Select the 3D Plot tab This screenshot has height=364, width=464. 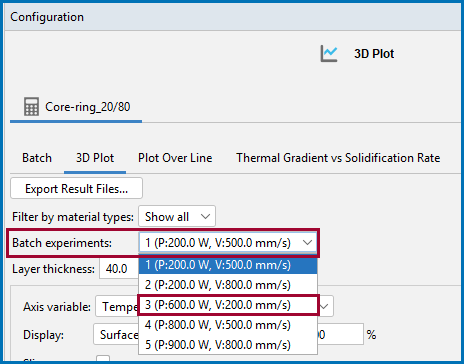coord(95,158)
